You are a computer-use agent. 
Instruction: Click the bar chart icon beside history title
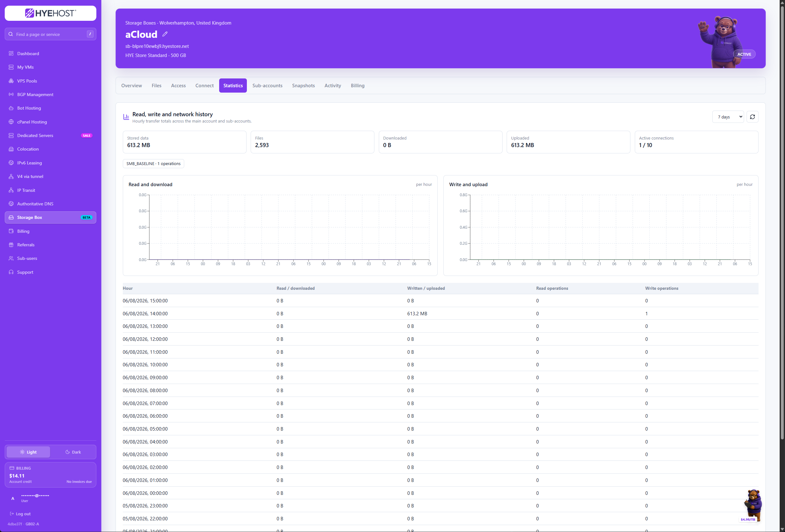tap(126, 117)
